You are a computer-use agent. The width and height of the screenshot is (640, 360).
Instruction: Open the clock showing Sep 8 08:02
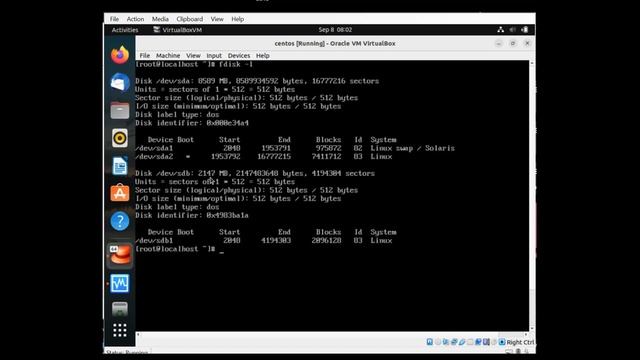335,29
